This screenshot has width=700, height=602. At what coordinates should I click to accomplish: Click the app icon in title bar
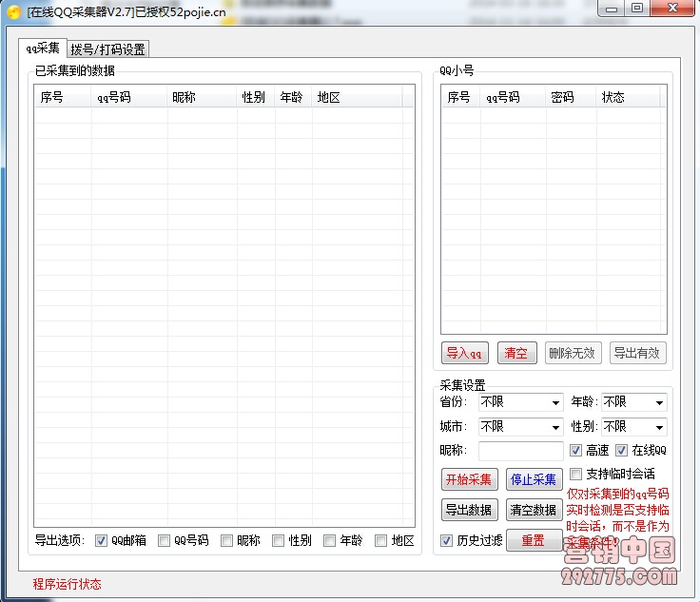(x=13, y=11)
